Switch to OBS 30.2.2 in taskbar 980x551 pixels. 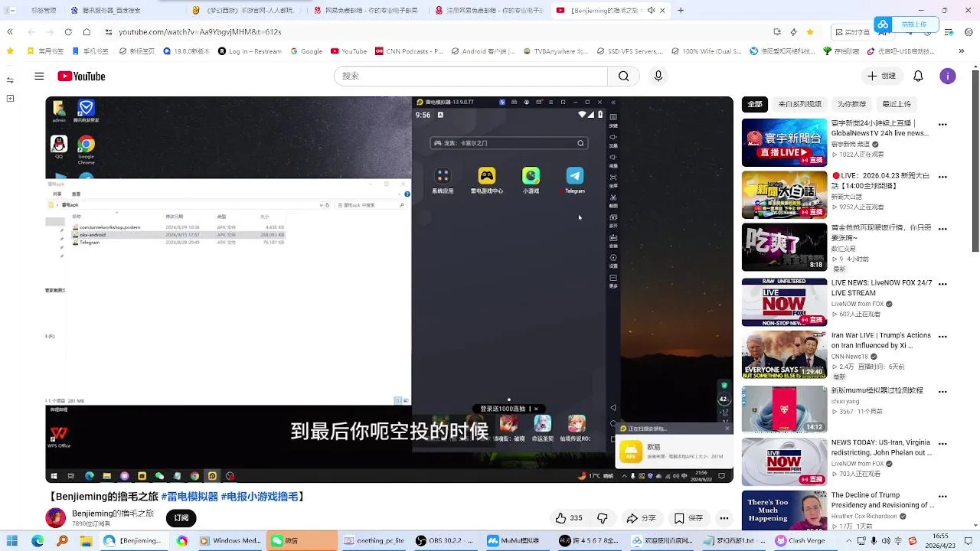tap(447, 540)
